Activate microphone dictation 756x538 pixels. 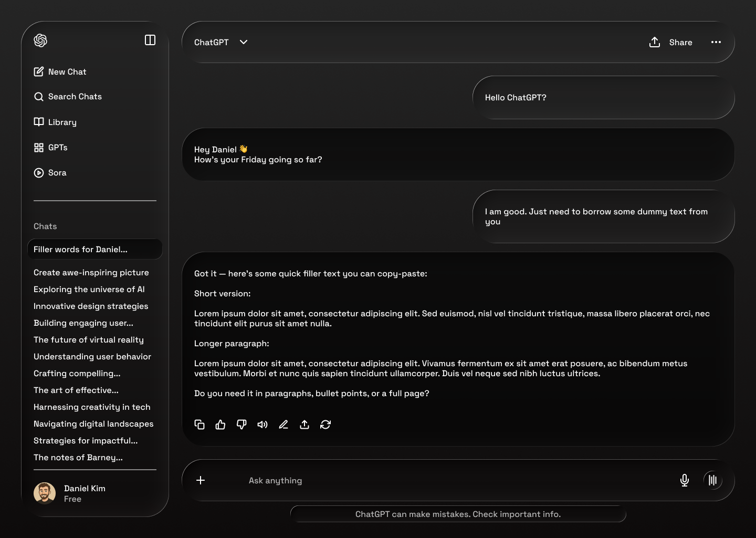click(685, 480)
